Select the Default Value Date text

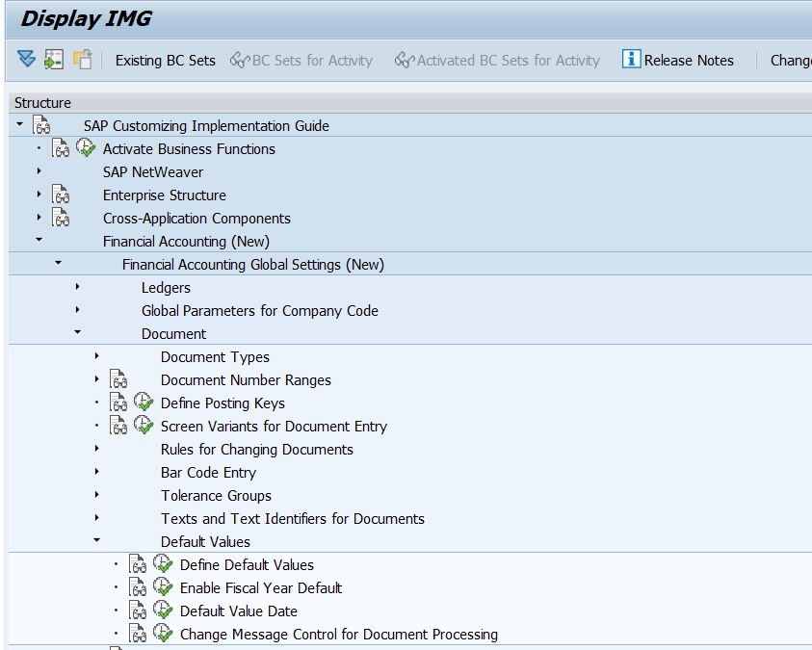[238, 611]
